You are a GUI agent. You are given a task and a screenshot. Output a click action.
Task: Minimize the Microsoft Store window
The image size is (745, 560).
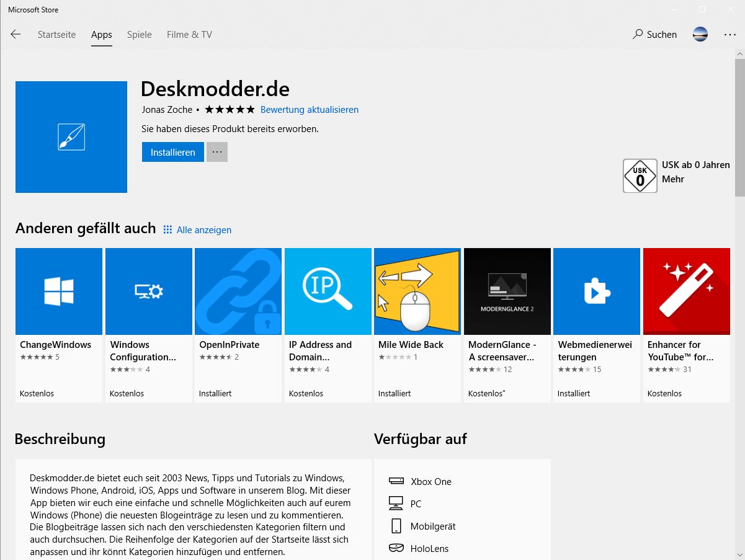point(673,9)
